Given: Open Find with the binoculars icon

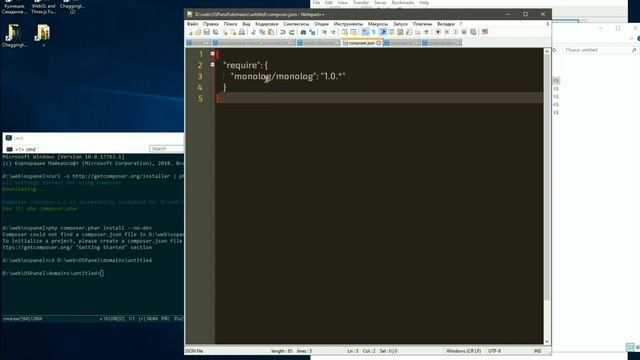Looking at the screenshot, I should tap(303, 32).
